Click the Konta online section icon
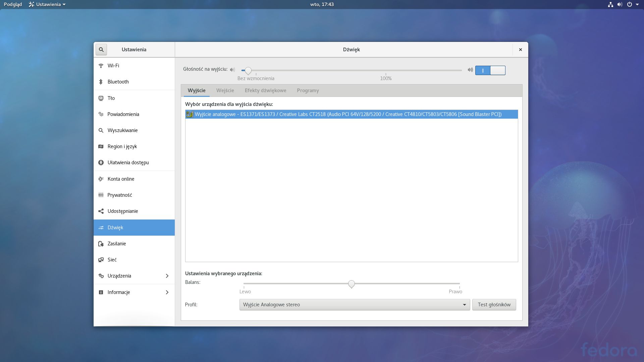Viewport: 644px width, 362px height. (x=101, y=179)
